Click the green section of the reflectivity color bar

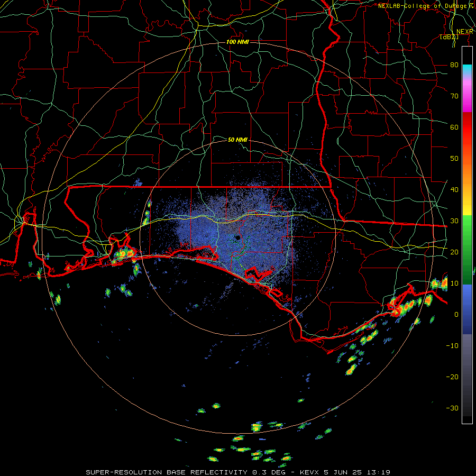pos(467,250)
